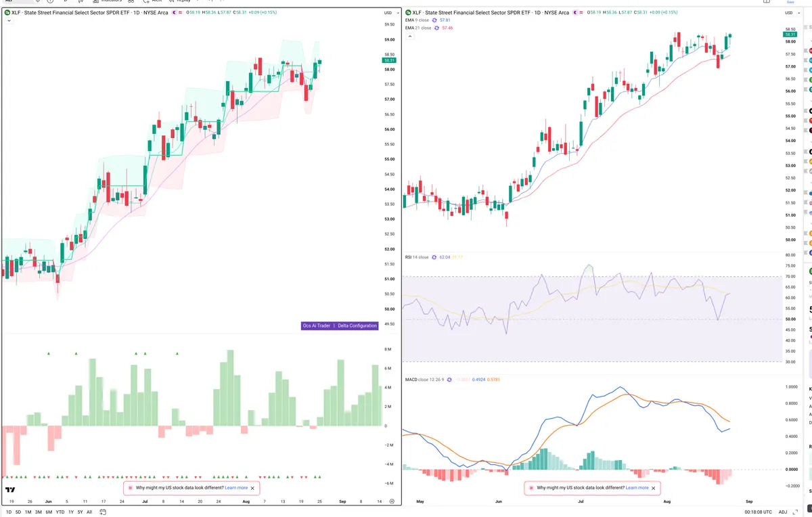
Task: Click the XLF symbol title in right chart
Action: pos(491,12)
